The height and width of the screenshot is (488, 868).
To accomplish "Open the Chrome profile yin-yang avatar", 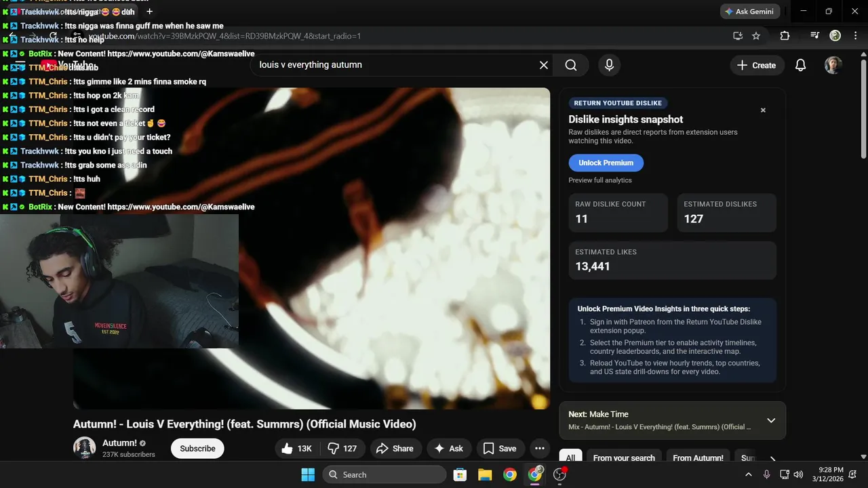I will tap(835, 36).
